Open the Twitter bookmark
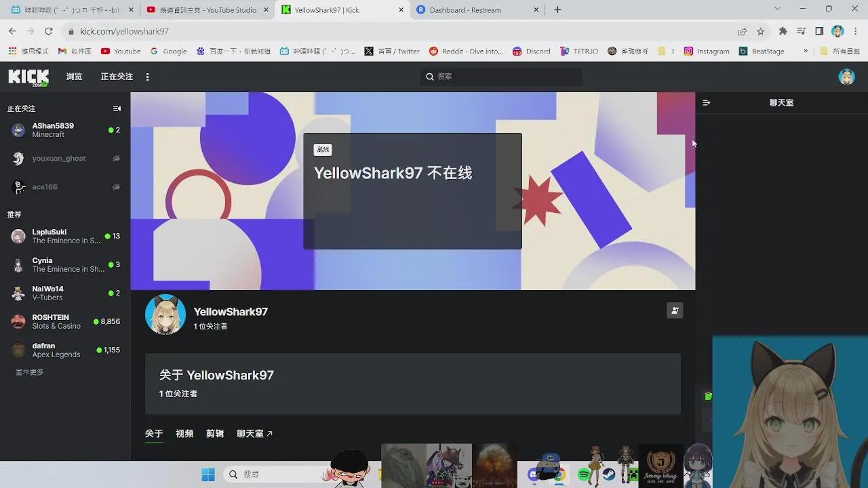The width and height of the screenshot is (868, 488). coord(392,51)
